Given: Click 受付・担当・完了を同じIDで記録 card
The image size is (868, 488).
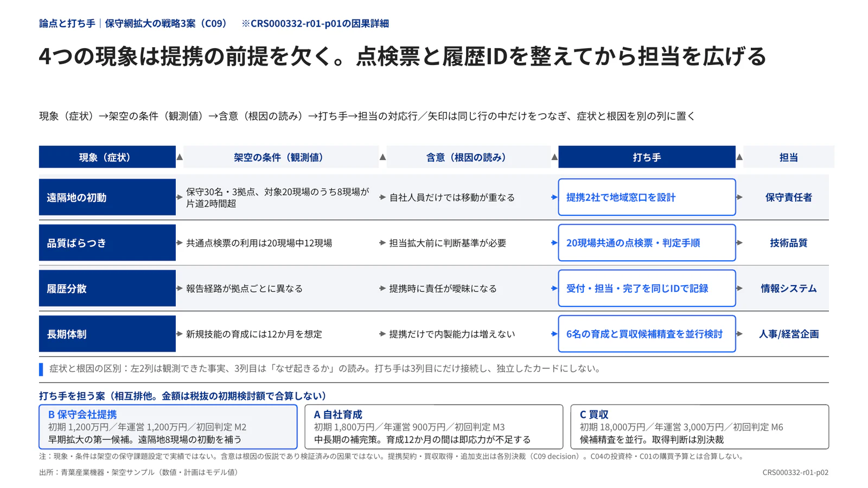Looking at the screenshot, I should pyautogui.click(x=647, y=288).
